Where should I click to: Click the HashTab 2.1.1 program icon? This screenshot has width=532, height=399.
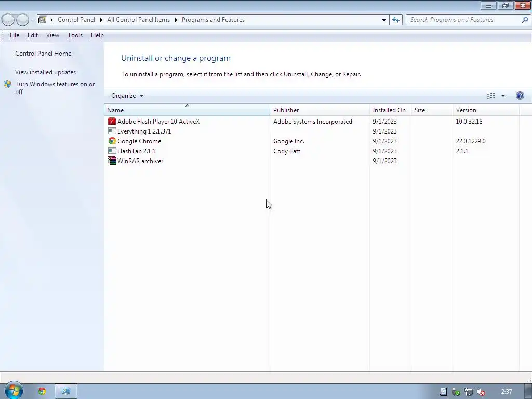(112, 151)
